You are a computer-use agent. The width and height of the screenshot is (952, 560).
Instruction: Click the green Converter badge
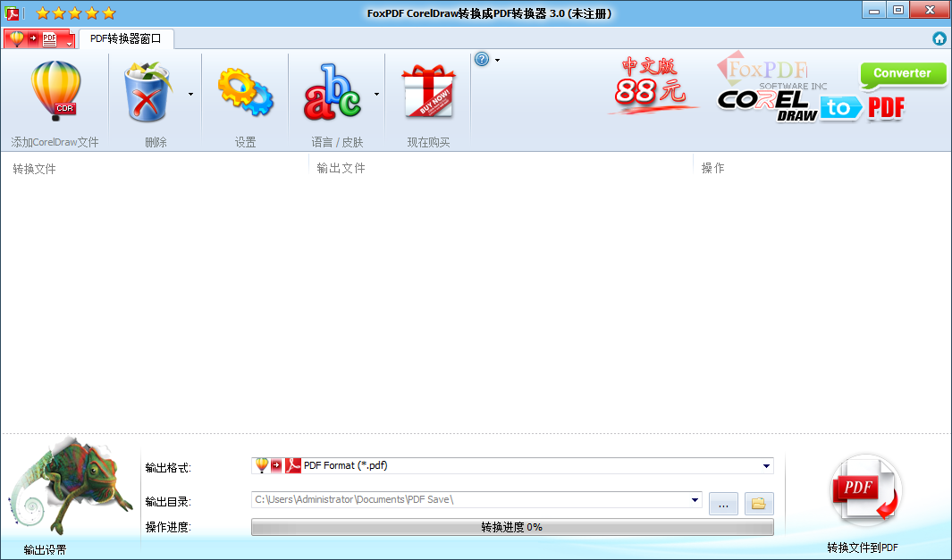[903, 74]
